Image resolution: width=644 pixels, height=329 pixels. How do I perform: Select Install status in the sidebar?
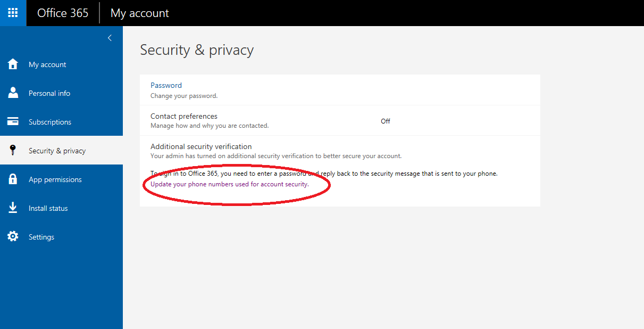pyautogui.click(x=48, y=208)
